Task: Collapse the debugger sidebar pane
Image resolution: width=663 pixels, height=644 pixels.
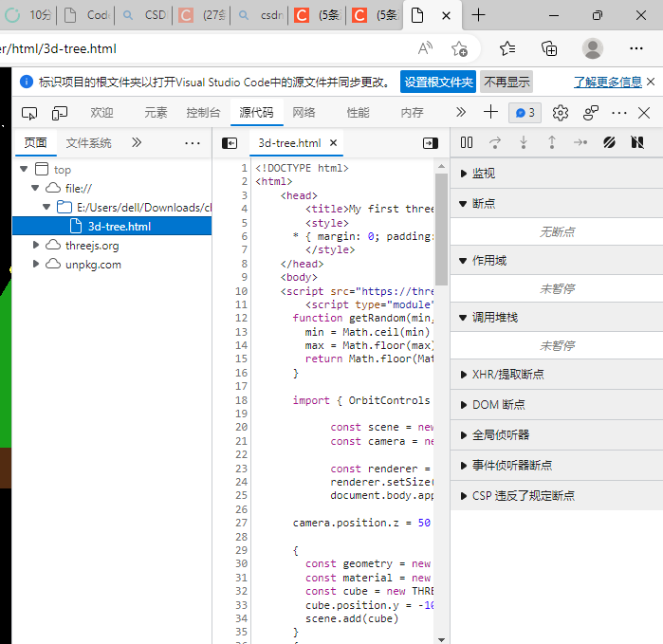Action: click(430, 143)
